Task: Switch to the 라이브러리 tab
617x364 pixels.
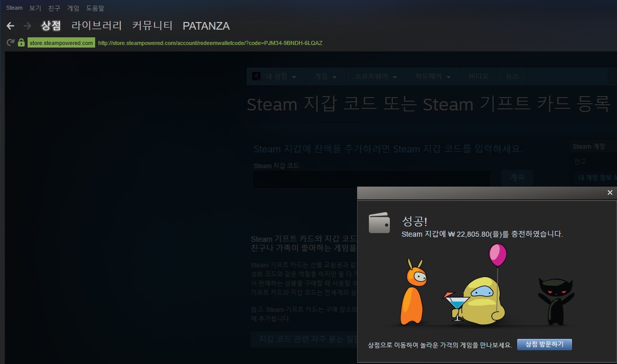Action: 97,26
